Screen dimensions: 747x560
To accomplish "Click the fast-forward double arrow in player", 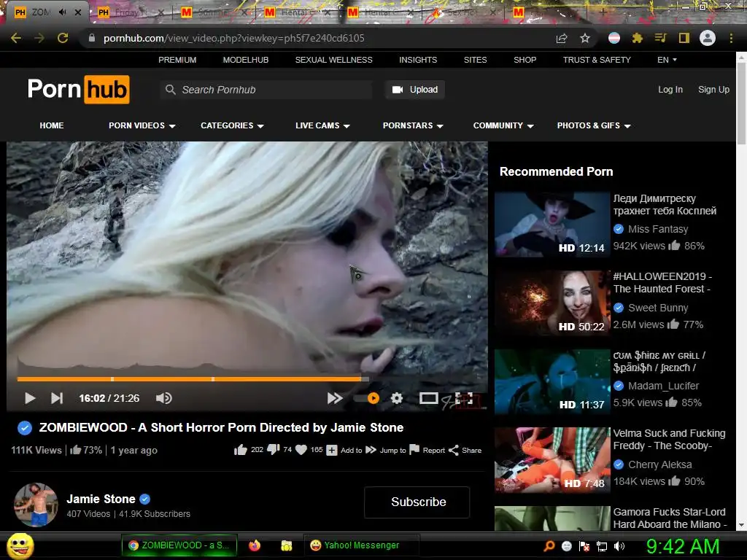I will coord(335,398).
